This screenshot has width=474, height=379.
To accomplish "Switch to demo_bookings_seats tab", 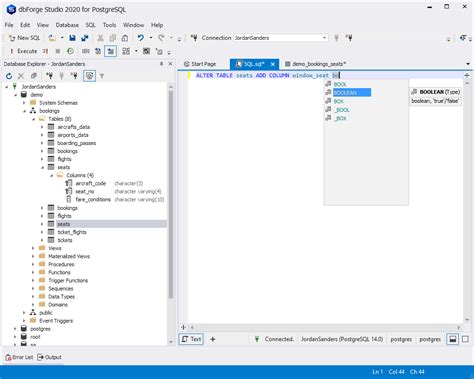I will (315, 64).
